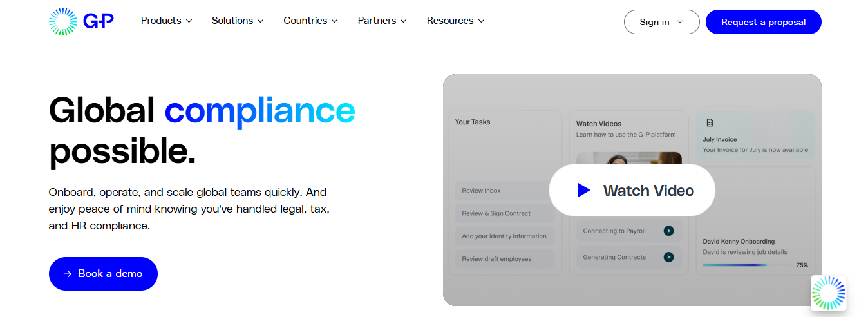Click play icon beside Connecting to Payroll
The image size is (868, 317).
[x=668, y=231]
